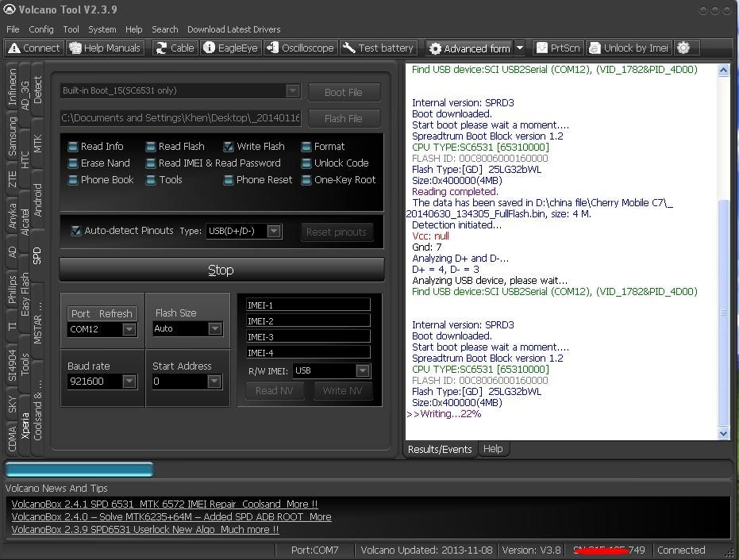Open Help Manuals from toolbar

pyautogui.click(x=105, y=48)
